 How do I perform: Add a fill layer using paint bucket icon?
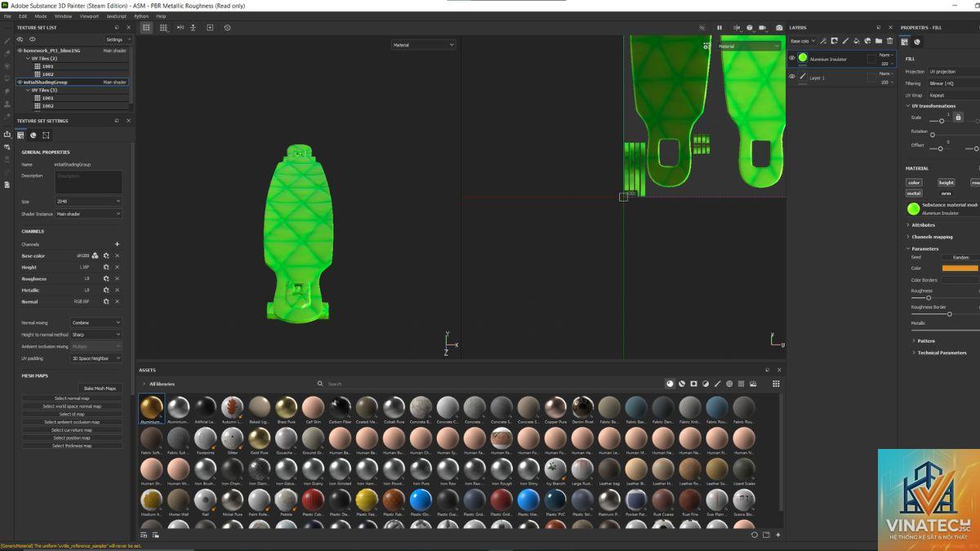coord(857,41)
